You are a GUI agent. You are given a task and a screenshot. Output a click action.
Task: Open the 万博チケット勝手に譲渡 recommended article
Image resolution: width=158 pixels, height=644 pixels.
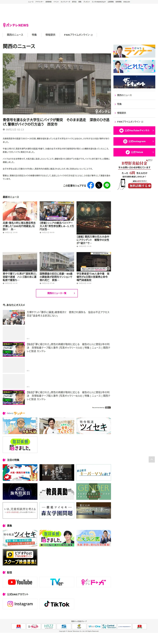pos(57,317)
